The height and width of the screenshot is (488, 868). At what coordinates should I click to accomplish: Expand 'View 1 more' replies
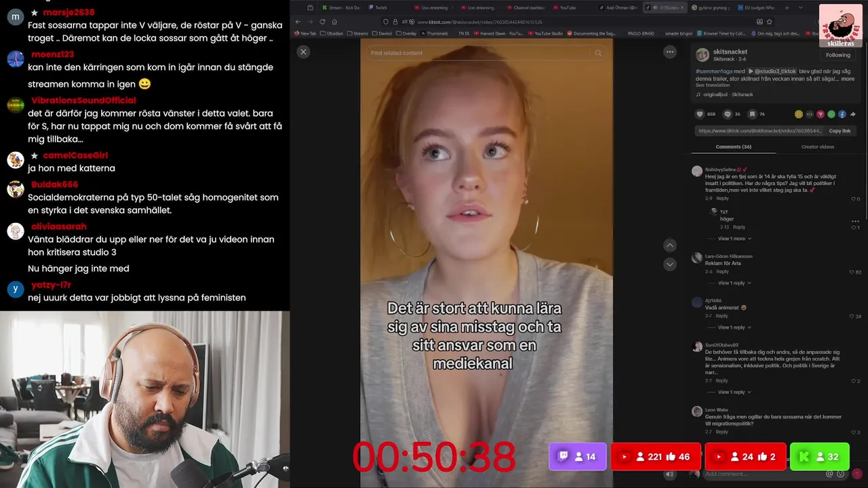point(735,239)
